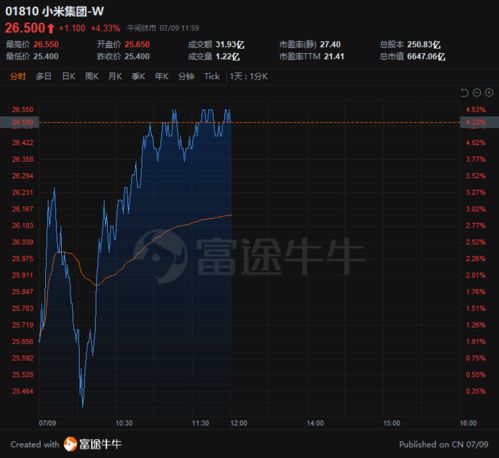Click the red up-arrow next to price
The width and height of the screenshot is (499, 458).
(51, 28)
